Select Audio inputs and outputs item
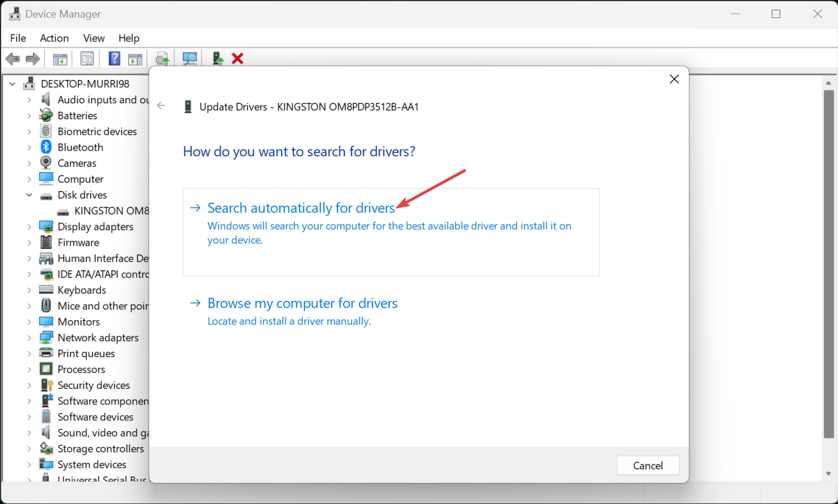 coord(103,100)
